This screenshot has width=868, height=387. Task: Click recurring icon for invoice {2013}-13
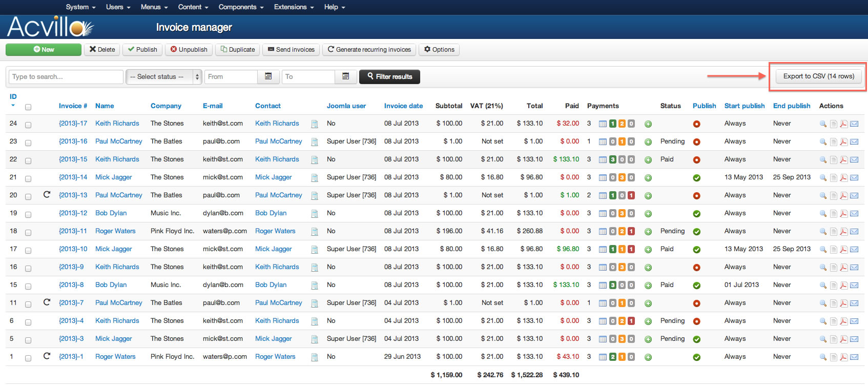point(47,194)
